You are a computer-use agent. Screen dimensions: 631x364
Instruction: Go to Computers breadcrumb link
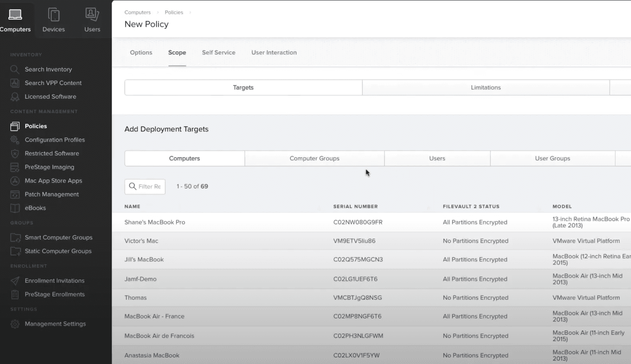pyautogui.click(x=138, y=12)
